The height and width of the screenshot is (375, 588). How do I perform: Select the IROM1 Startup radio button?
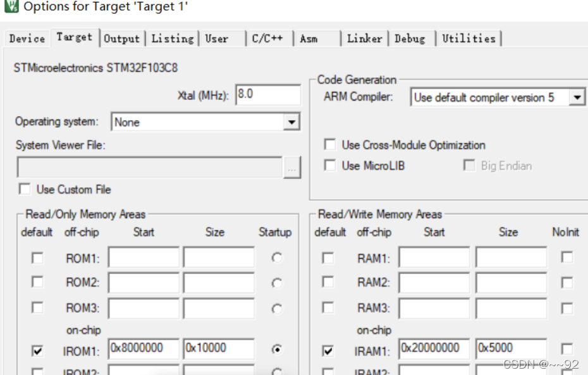(x=277, y=350)
